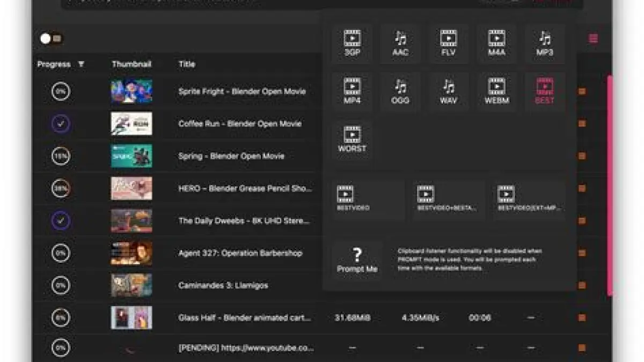
Task: Choose the WORST quality option
Action: (352, 140)
